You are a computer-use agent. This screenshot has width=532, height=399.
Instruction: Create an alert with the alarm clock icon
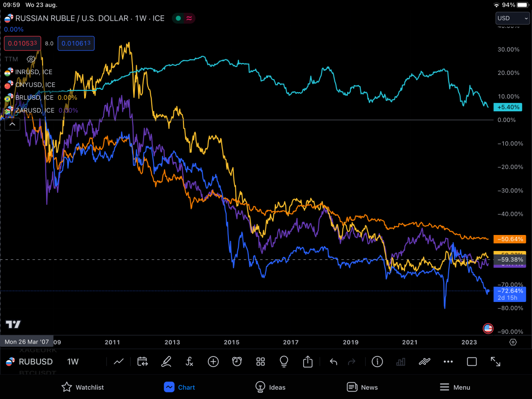pos(237,362)
